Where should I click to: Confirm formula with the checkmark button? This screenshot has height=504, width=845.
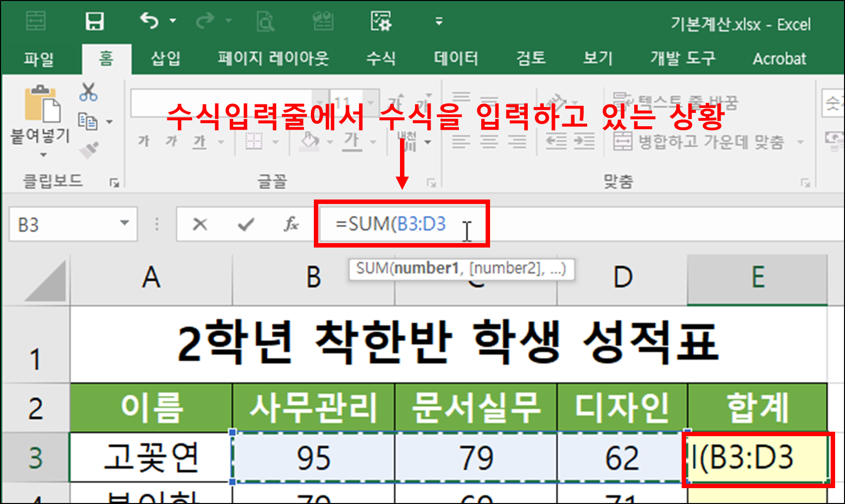pyautogui.click(x=246, y=225)
